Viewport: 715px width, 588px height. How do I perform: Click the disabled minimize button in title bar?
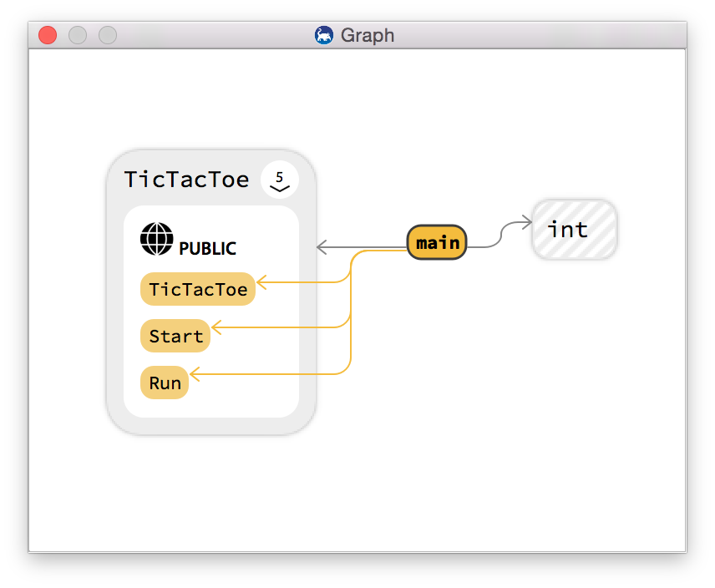[78, 35]
